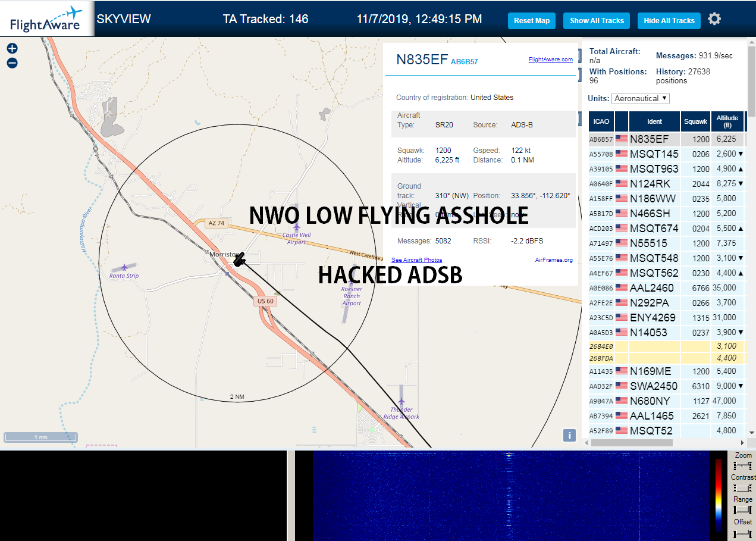
Task: Adjust the waterfall Offset slider
Action: coord(742,533)
